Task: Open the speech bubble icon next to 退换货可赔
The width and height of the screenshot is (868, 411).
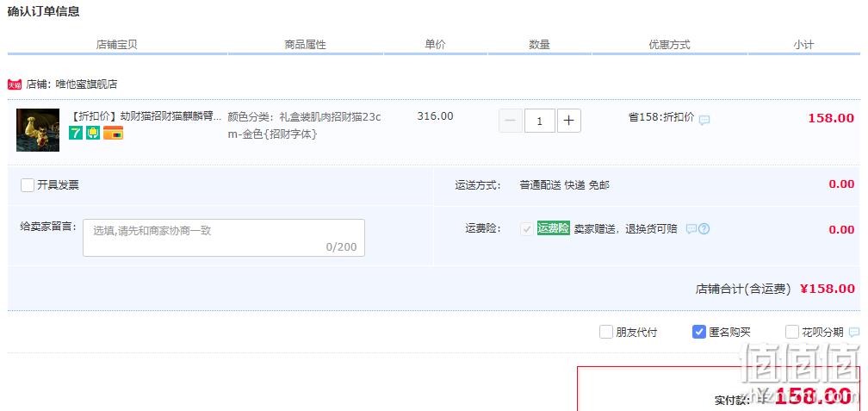Action: pos(691,229)
